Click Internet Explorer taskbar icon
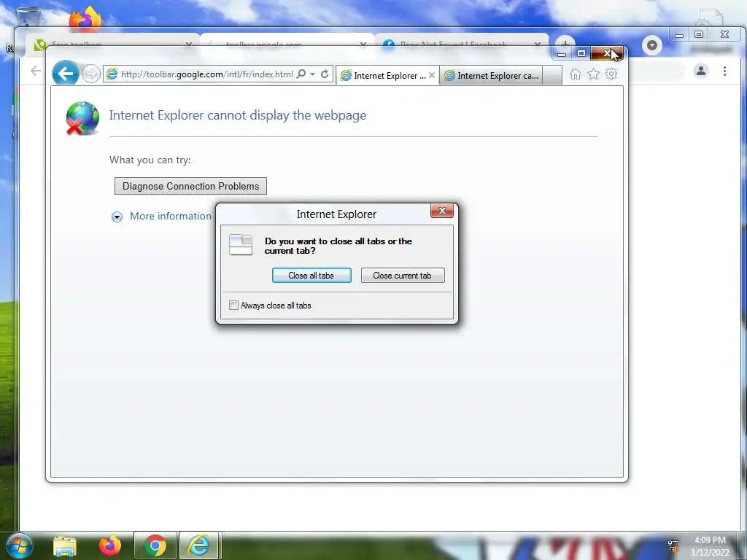The image size is (747, 560). pyautogui.click(x=199, y=545)
